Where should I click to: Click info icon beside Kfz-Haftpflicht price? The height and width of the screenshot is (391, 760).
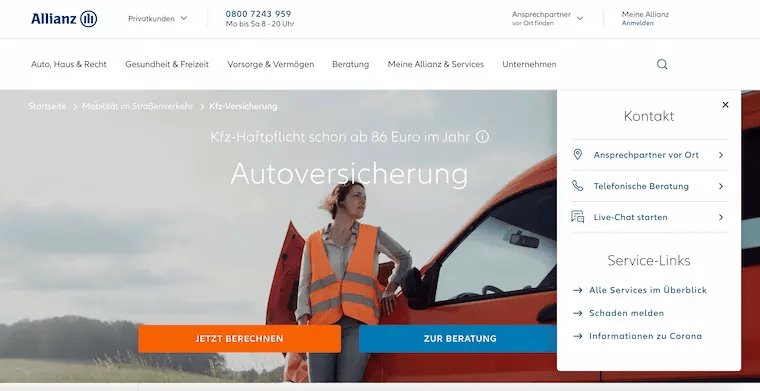pos(482,137)
